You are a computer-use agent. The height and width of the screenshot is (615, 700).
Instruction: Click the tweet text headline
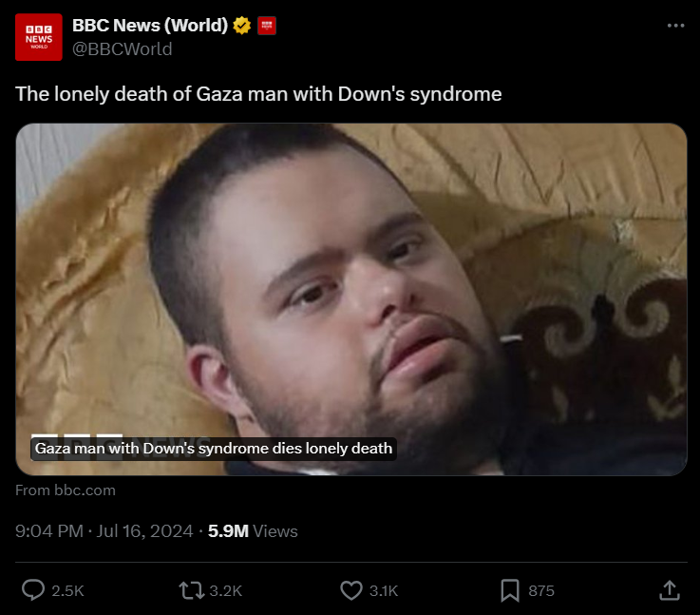[x=258, y=94]
